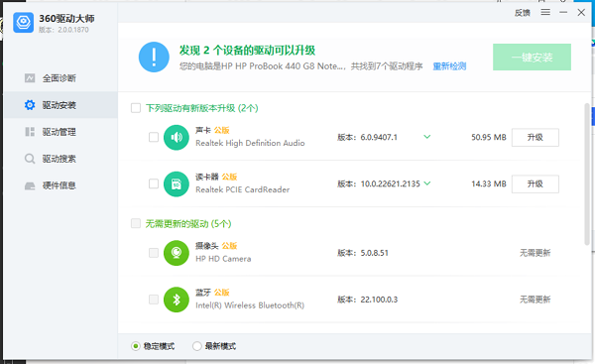Expand version dropdown for 6.0.9407.1
The image size is (595, 364).
(x=426, y=137)
